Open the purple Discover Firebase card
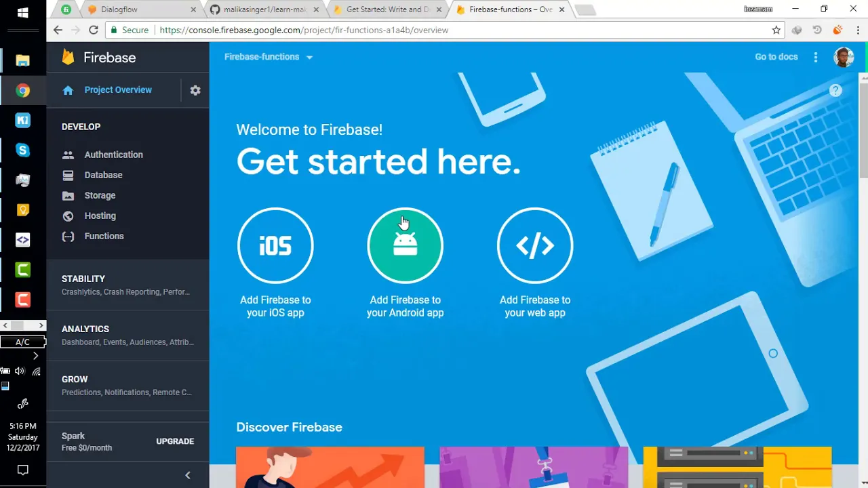The image size is (868, 488). [534, 467]
